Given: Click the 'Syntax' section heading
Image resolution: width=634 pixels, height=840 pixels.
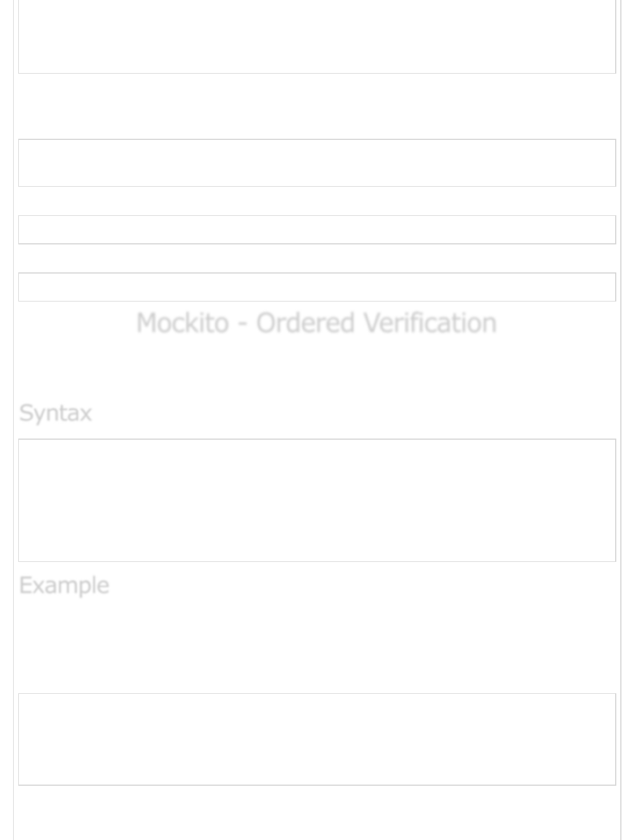Looking at the screenshot, I should click(55, 413).
